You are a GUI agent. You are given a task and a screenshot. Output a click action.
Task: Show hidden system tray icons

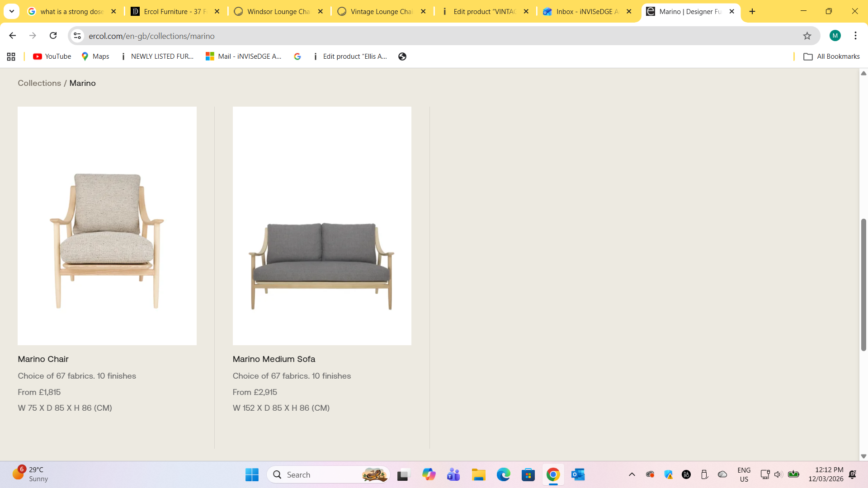[632, 474]
